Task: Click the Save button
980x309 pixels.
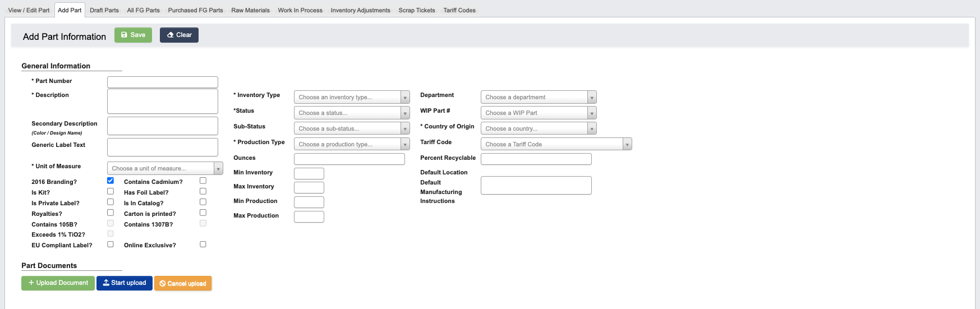Action: [x=133, y=35]
